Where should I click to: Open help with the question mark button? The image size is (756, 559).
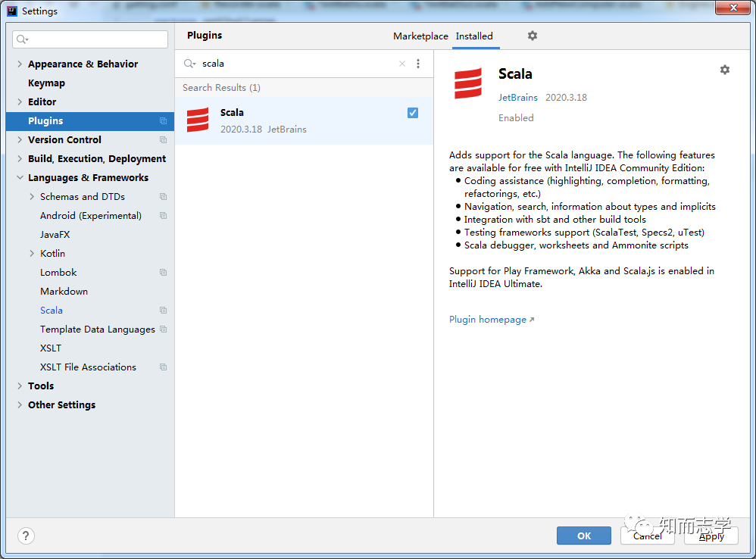pos(26,536)
